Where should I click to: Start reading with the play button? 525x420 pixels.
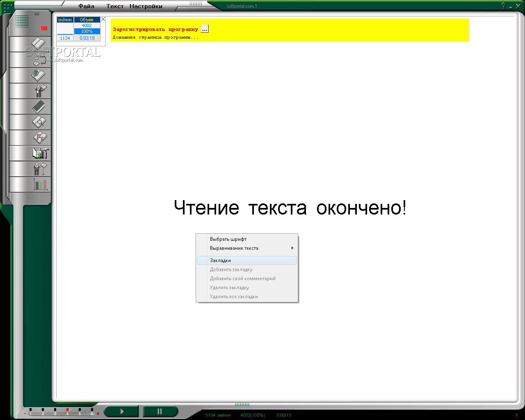122,411
